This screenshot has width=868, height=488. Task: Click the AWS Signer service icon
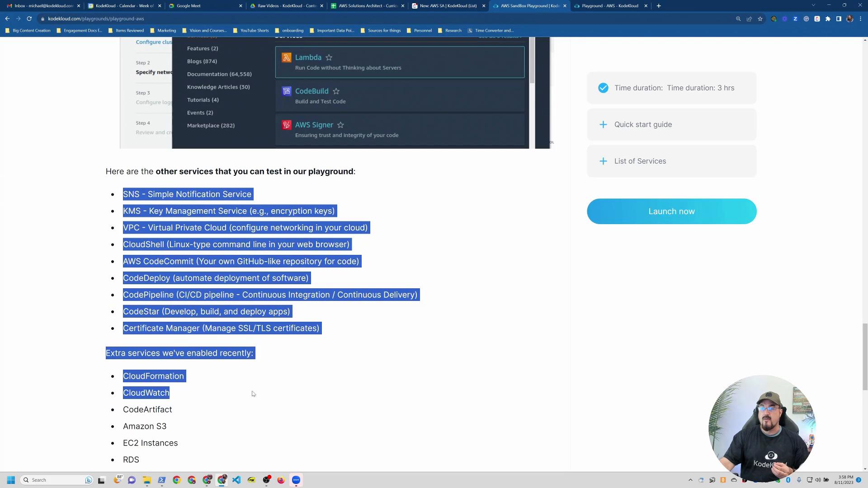(x=286, y=125)
